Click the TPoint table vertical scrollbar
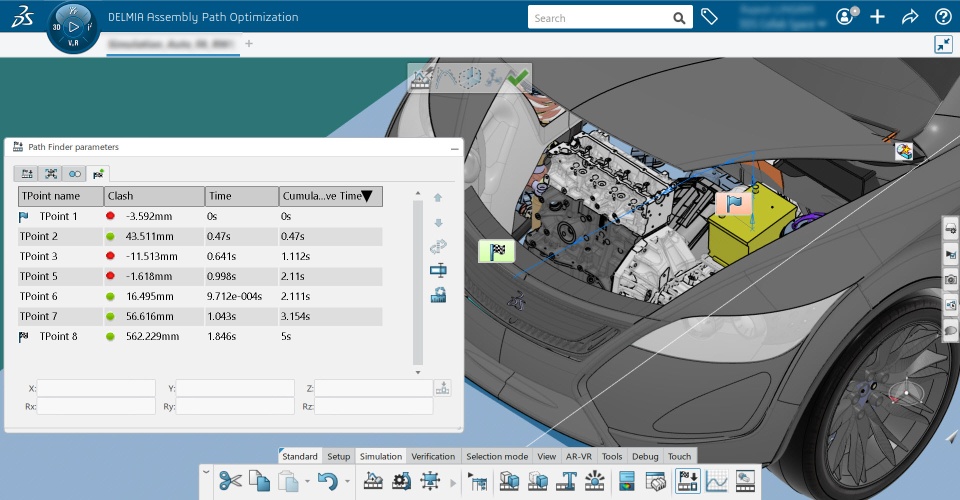960x500 pixels. 418,282
